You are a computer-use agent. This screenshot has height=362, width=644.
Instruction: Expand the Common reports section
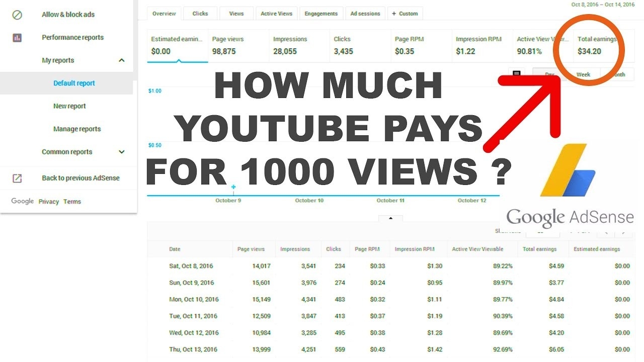[121, 152]
